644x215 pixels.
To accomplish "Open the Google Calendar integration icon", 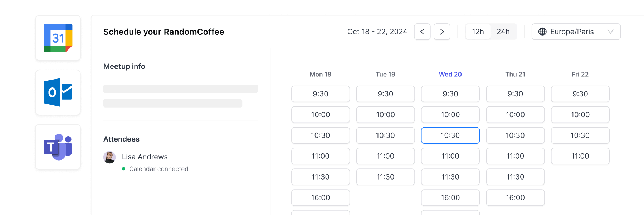I will point(58,38).
